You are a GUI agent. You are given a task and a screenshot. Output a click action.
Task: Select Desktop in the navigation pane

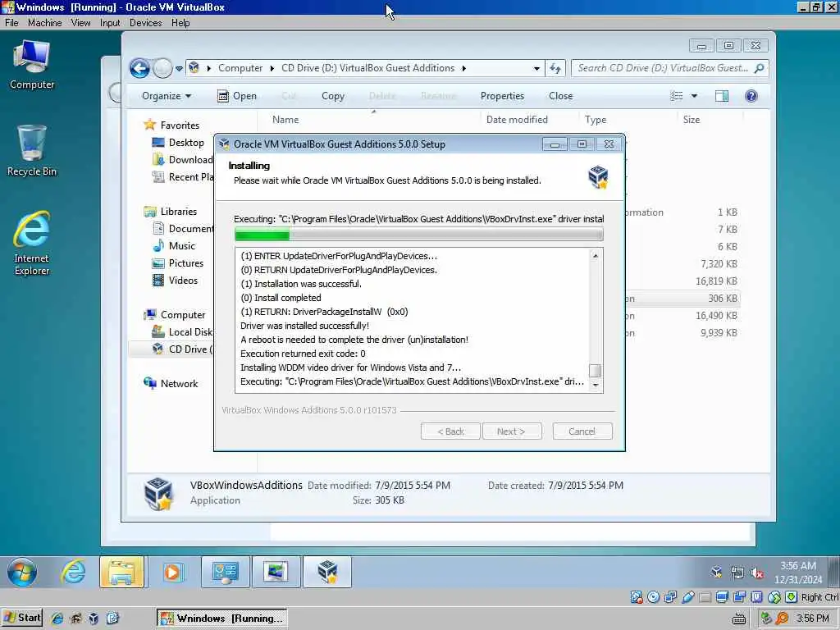178,143
